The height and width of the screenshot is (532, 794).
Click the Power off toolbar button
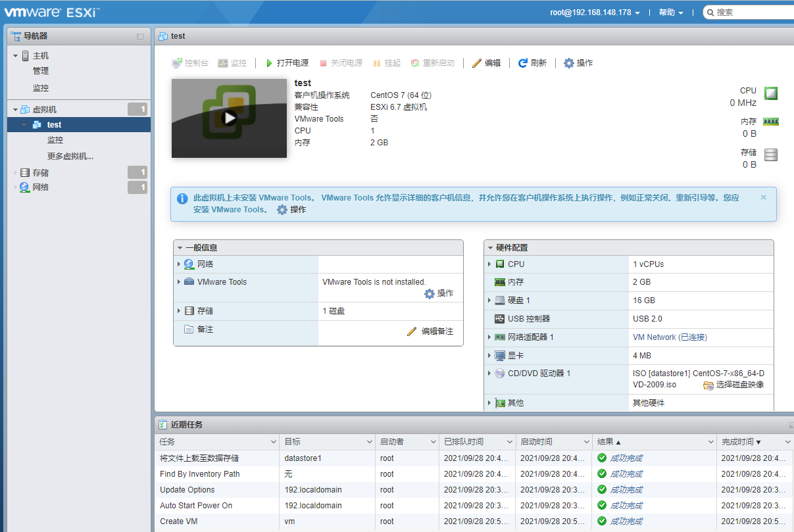click(341, 63)
